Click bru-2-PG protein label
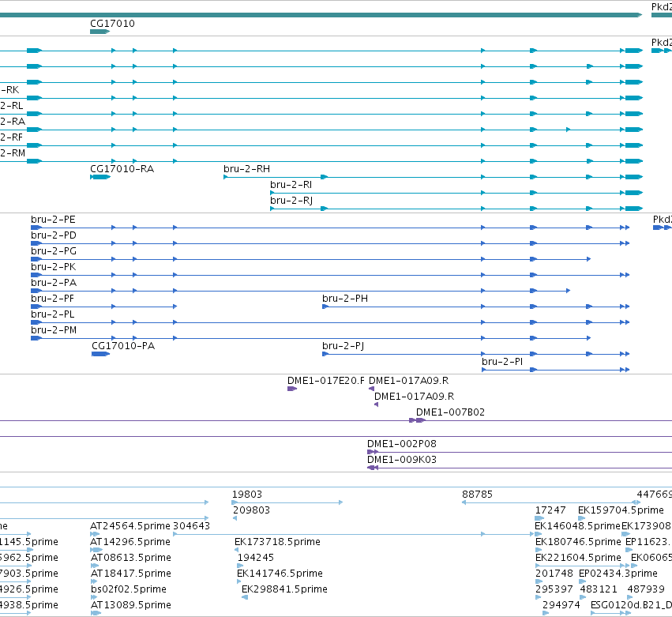 pos(54,251)
